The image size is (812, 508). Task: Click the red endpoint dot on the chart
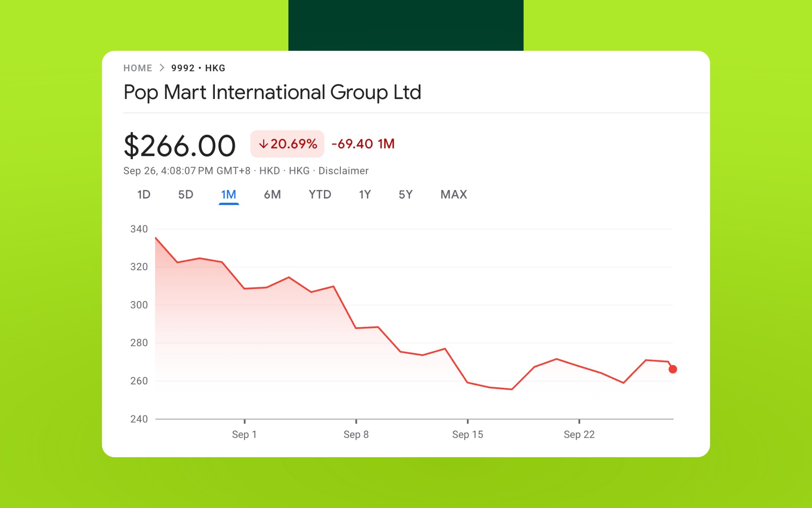(672, 370)
